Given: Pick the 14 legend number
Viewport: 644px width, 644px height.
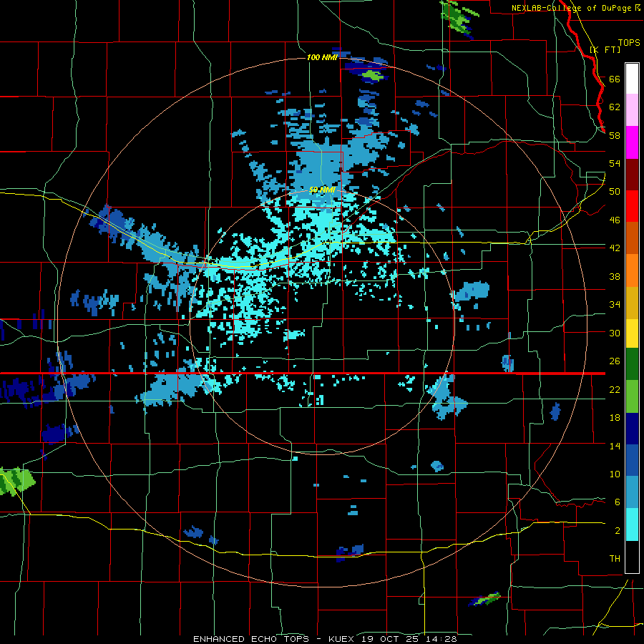Looking at the screenshot, I should [615, 446].
